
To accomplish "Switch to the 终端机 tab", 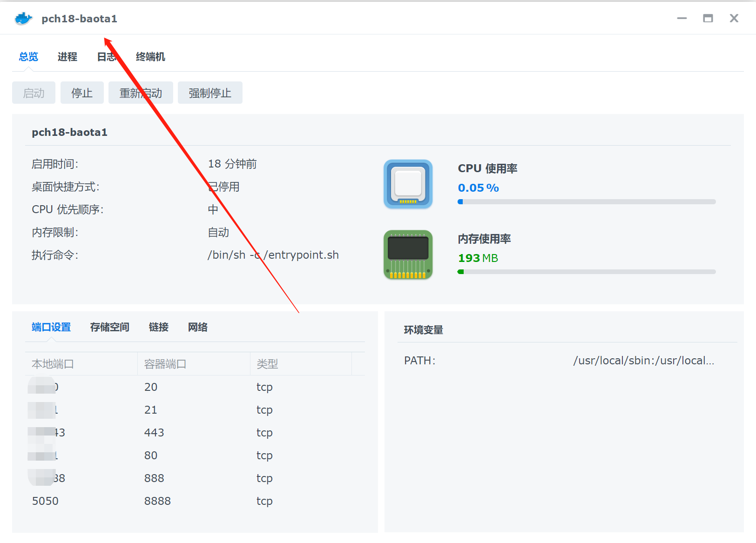I will [x=149, y=56].
